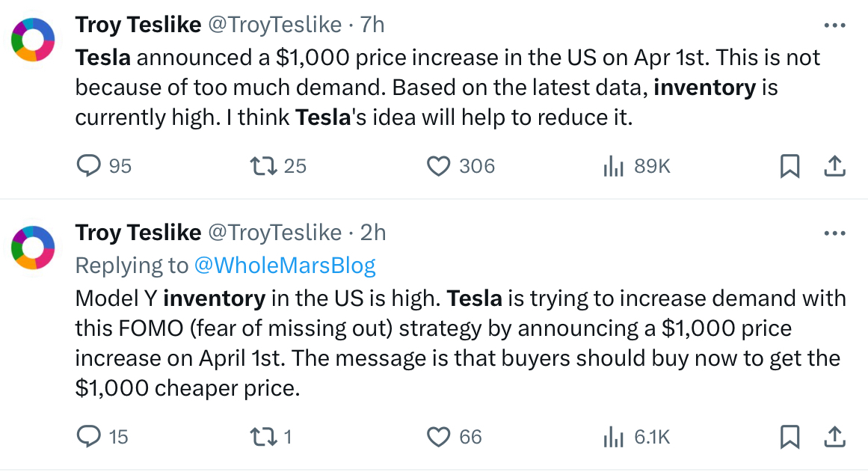Bookmark the first Troy Teslike tweet
868x475 pixels.
790,166
